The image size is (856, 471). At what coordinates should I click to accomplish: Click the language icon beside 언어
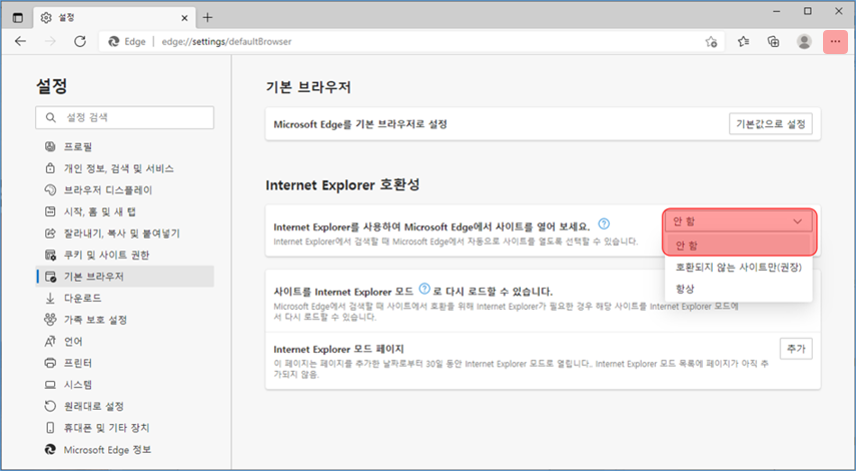point(50,341)
